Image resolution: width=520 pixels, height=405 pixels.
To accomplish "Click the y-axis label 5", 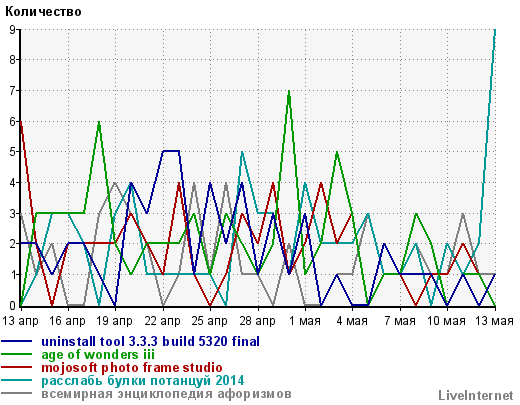I will [12, 152].
